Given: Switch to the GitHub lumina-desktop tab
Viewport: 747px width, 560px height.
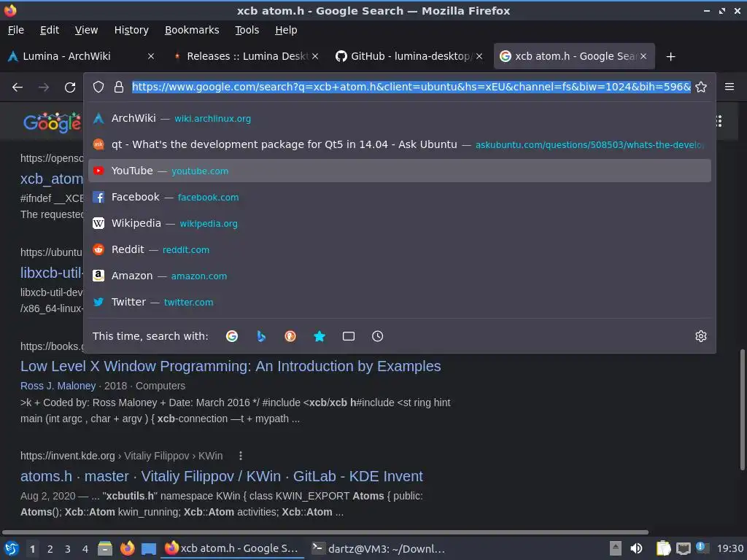Looking at the screenshot, I should (409, 56).
